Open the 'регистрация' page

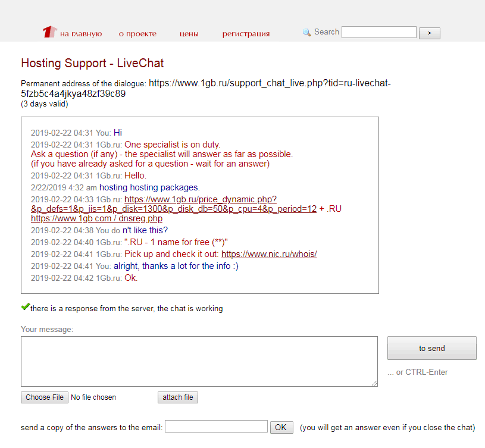pyautogui.click(x=246, y=34)
